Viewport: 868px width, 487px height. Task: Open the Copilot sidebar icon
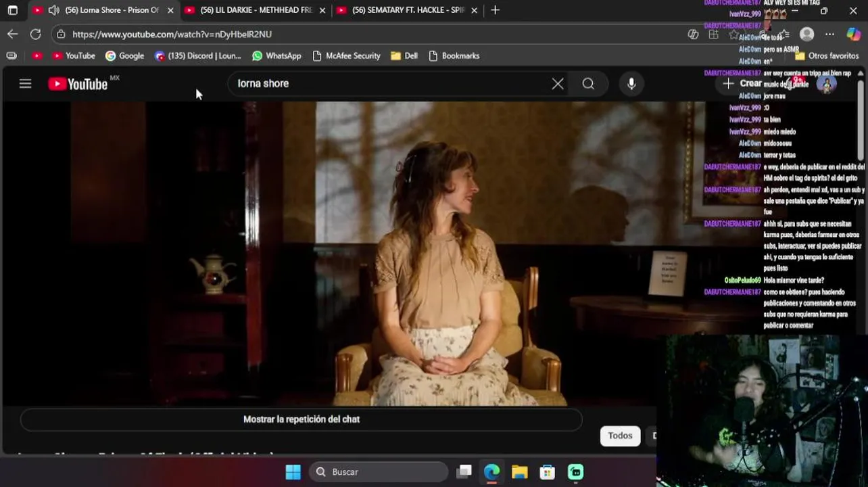click(854, 34)
